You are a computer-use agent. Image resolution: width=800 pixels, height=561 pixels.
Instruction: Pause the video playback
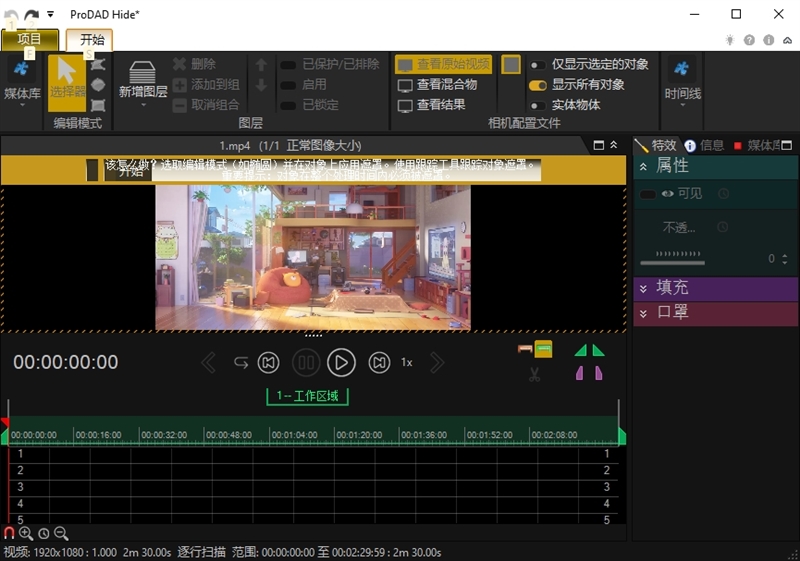tap(306, 363)
